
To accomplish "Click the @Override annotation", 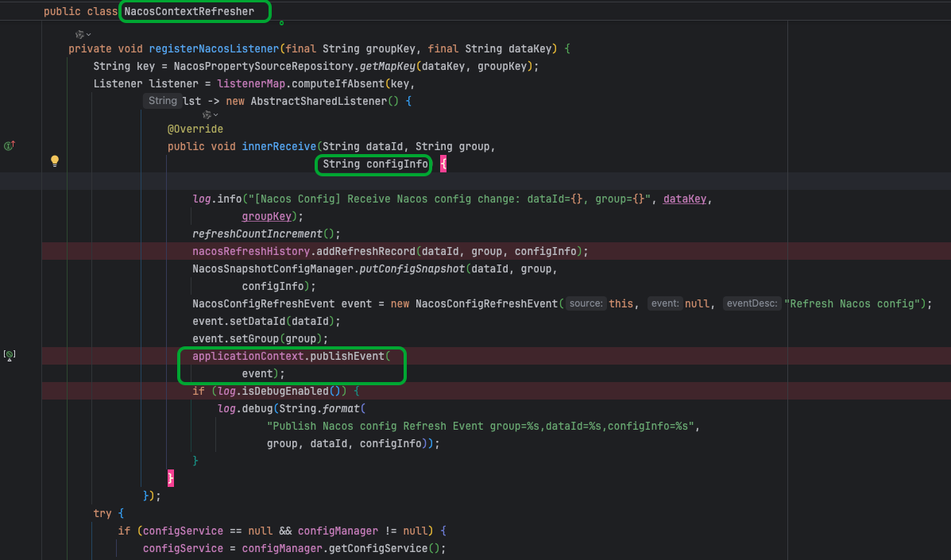I will coord(195,129).
